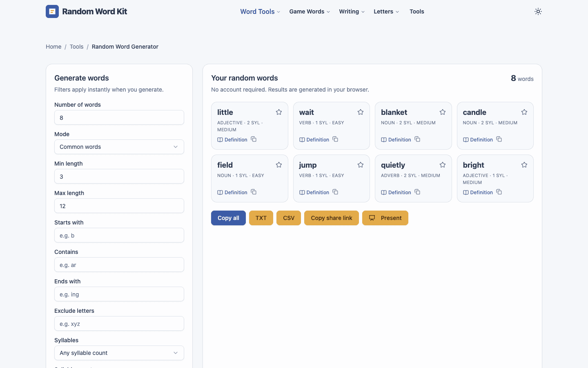Open Present mode
Viewport: 588px width, 368px height.
point(385,218)
